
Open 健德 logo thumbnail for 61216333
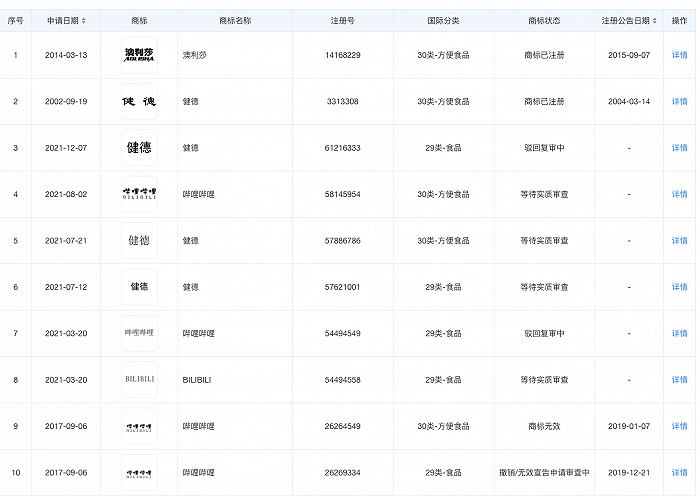tap(139, 148)
